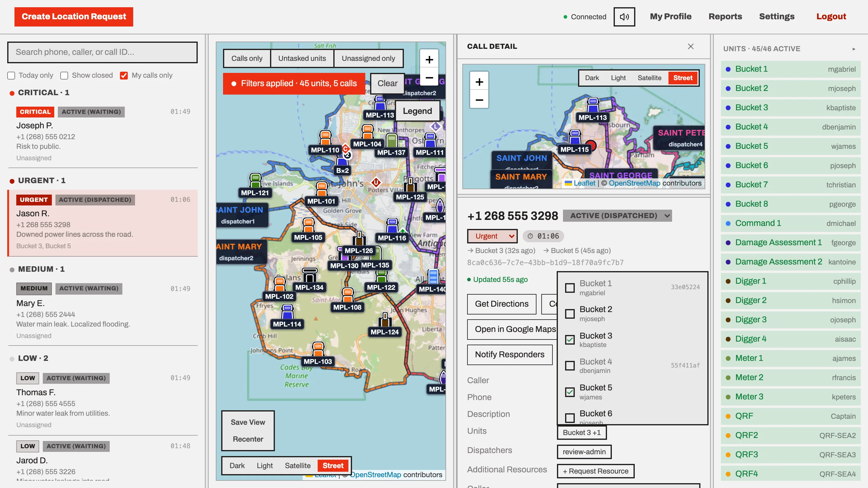Viewport: 868px width, 488px height.
Task: Switch main map to Satellite style
Action: (x=297, y=465)
